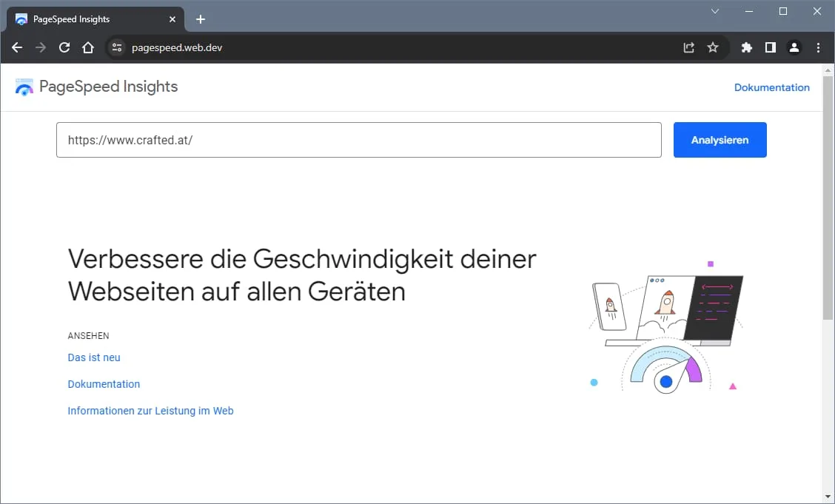Click the rocket speedometer illustration
The width and height of the screenshot is (835, 504).
click(666, 327)
